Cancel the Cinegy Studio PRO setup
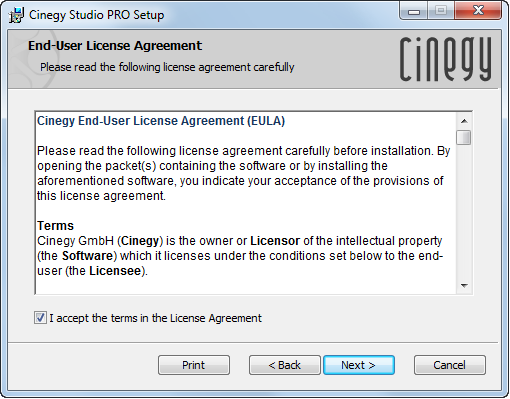 (450, 365)
